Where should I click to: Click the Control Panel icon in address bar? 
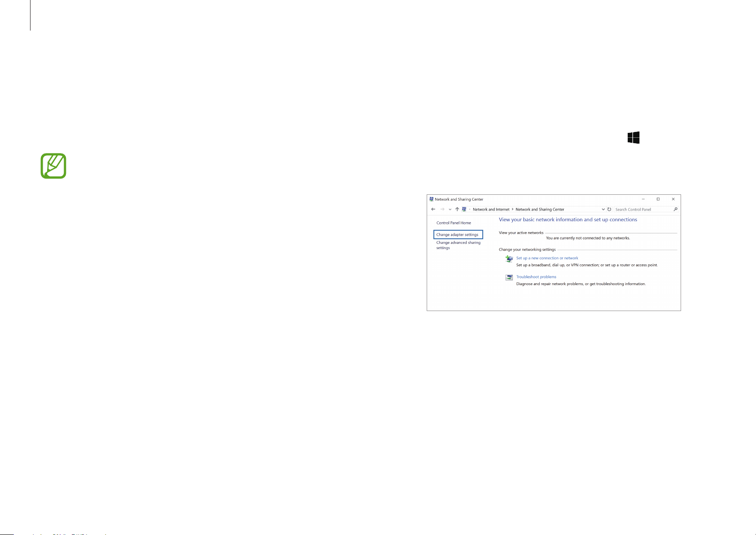click(464, 209)
